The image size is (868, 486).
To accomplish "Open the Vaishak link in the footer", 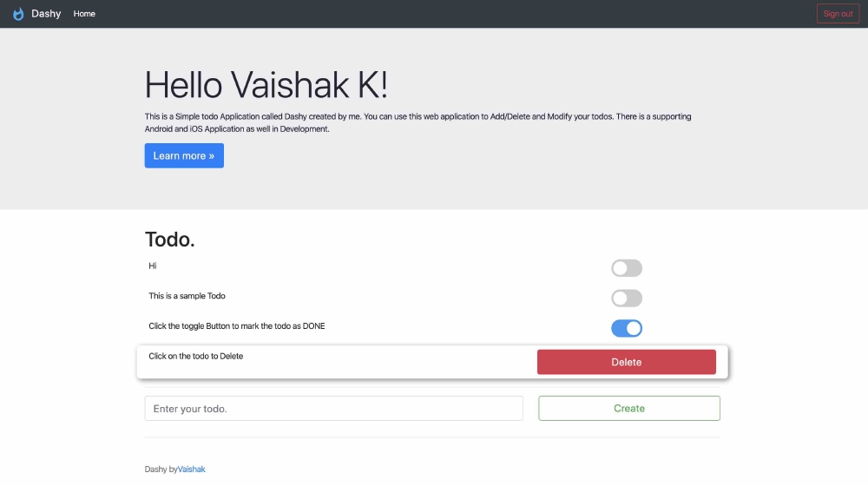I will coord(192,470).
